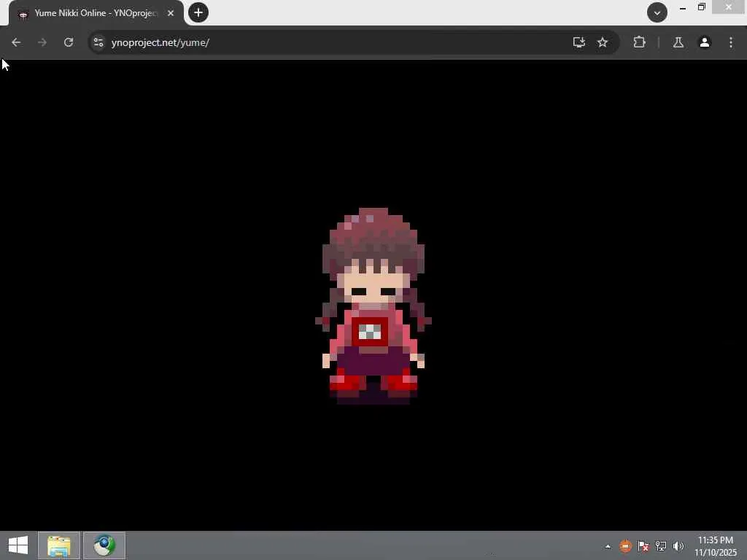
Task: Open the volume speaker control
Action: point(678,546)
